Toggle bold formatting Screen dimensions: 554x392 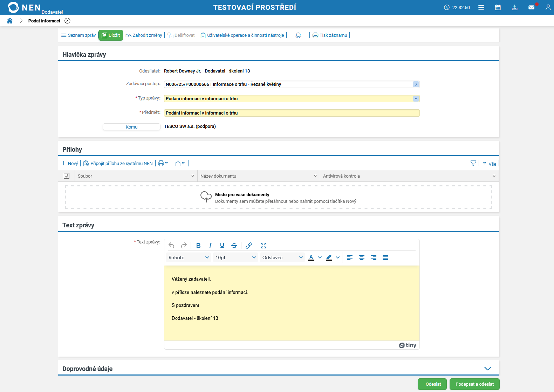(198, 246)
